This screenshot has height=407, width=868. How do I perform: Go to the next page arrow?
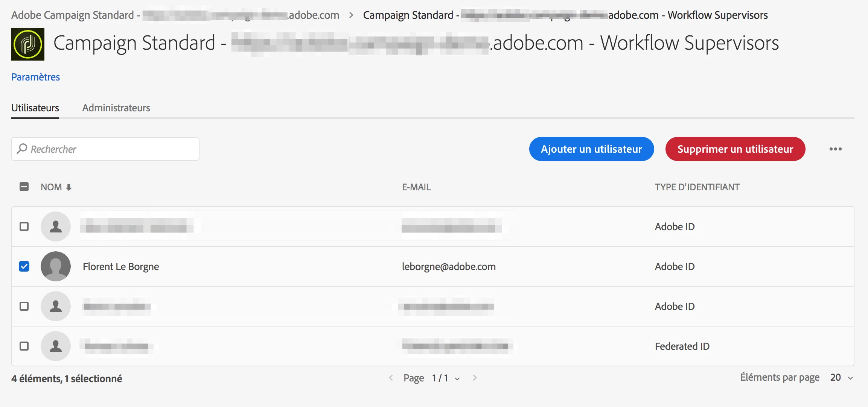coord(475,378)
